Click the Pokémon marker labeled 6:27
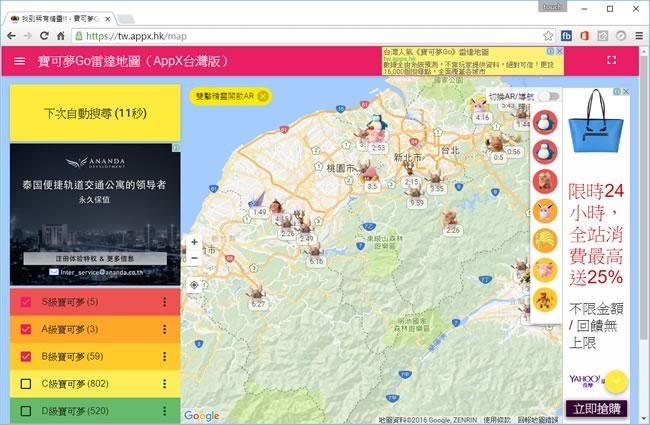The image size is (650, 425). pyautogui.click(x=257, y=297)
